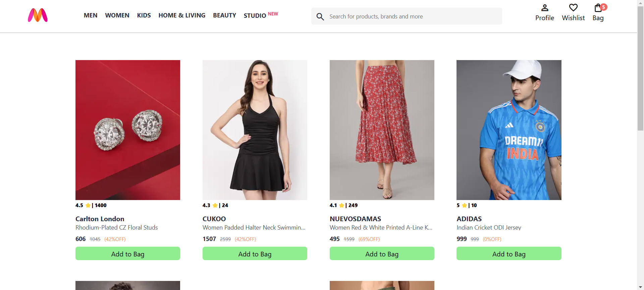The height and width of the screenshot is (290, 644).
Task: Click the star icon on the ADIDAS jersey rating
Action: pyautogui.click(x=465, y=205)
